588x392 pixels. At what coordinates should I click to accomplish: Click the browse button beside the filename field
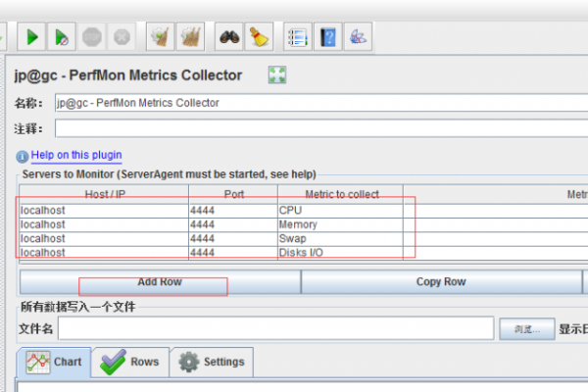point(526,328)
